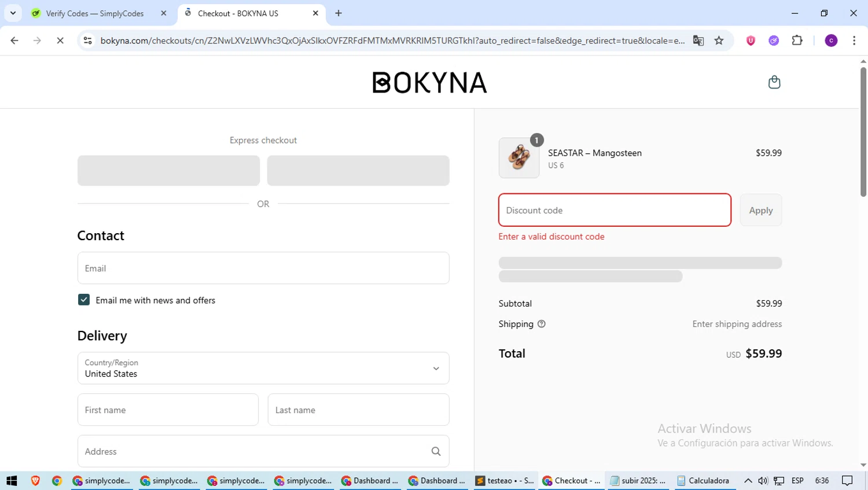Open the shopping bag cart icon
The image size is (868, 490).
tap(774, 82)
